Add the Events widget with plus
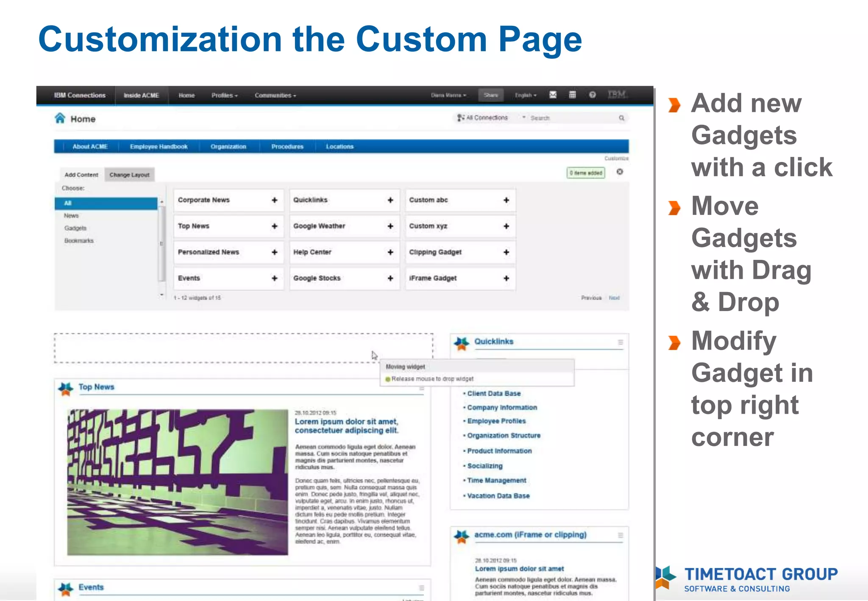The height and width of the screenshot is (601, 868). click(x=275, y=278)
